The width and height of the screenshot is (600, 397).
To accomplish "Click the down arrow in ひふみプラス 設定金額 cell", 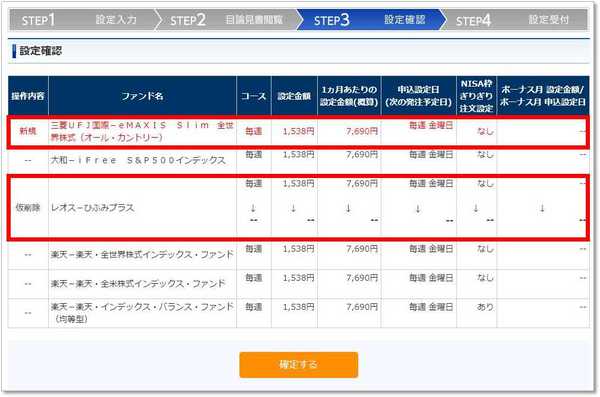I will (293, 208).
